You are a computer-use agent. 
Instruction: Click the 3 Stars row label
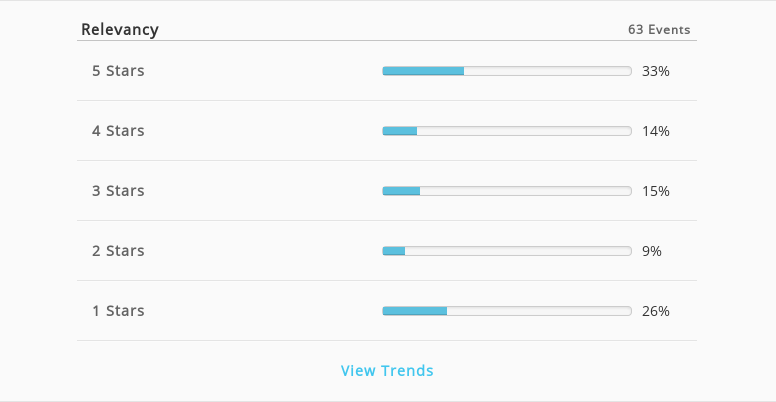118,191
